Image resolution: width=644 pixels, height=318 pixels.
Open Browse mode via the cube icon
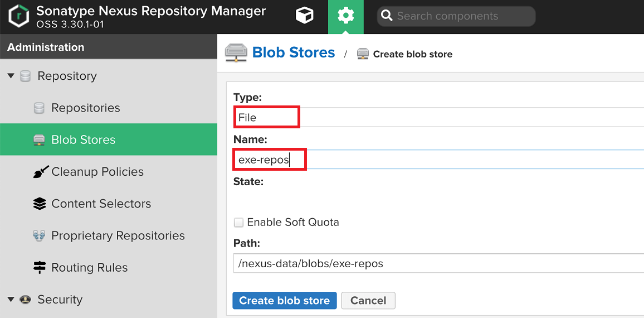point(304,16)
